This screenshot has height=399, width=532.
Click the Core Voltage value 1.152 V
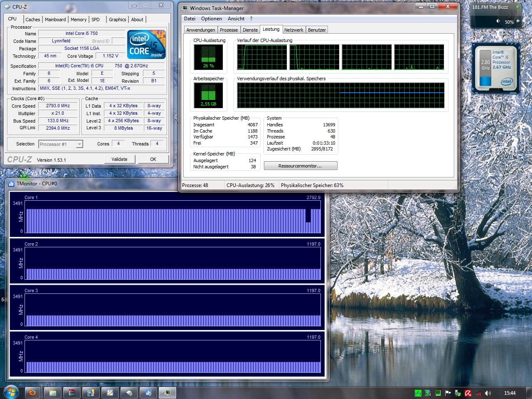(x=111, y=56)
